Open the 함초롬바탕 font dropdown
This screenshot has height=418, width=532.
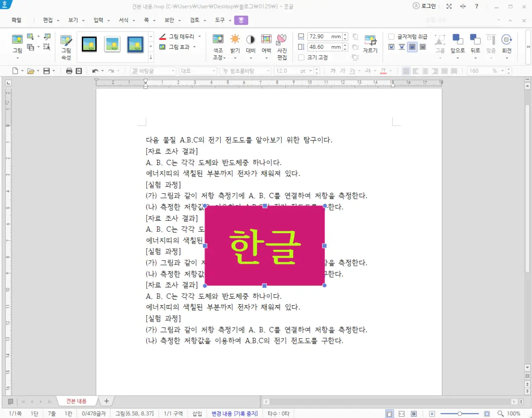coord(245,71)
